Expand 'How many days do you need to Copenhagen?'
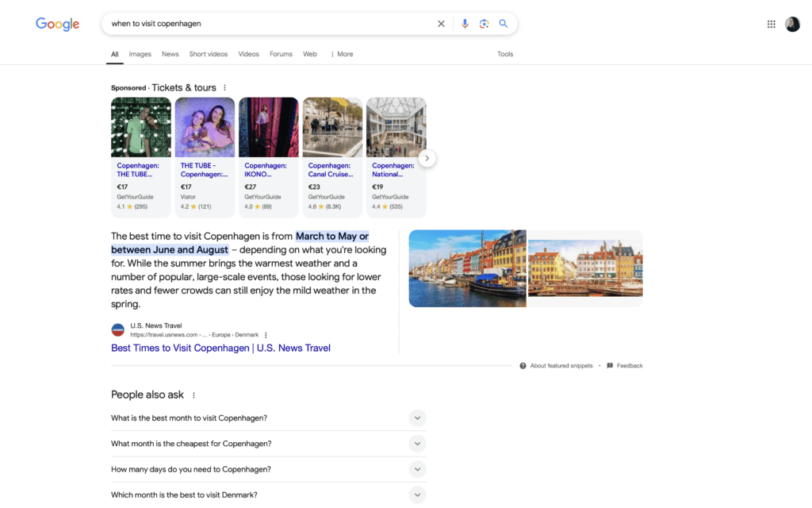 coord(268,470)
